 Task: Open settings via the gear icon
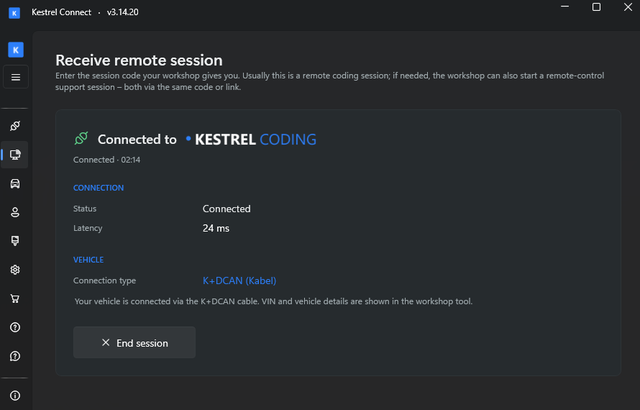point(15,270)
